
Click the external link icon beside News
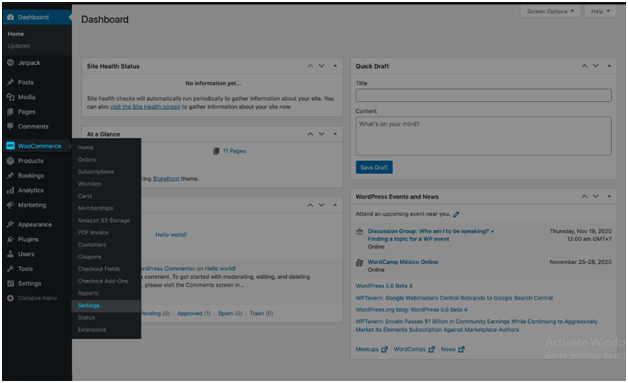pyautogui.click(x=461, y=349)
